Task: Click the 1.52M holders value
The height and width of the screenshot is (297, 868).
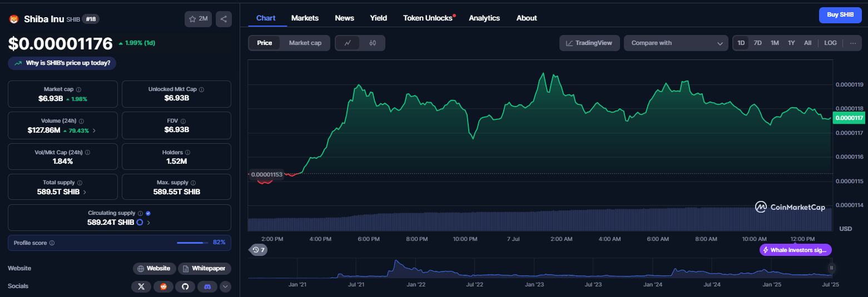Action: tap(176, 161)
